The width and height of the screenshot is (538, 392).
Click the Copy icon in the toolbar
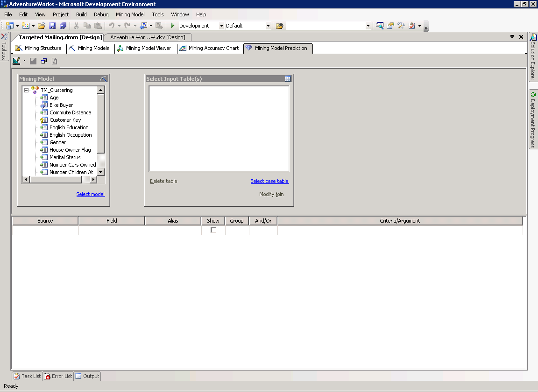tap(87, 26)
